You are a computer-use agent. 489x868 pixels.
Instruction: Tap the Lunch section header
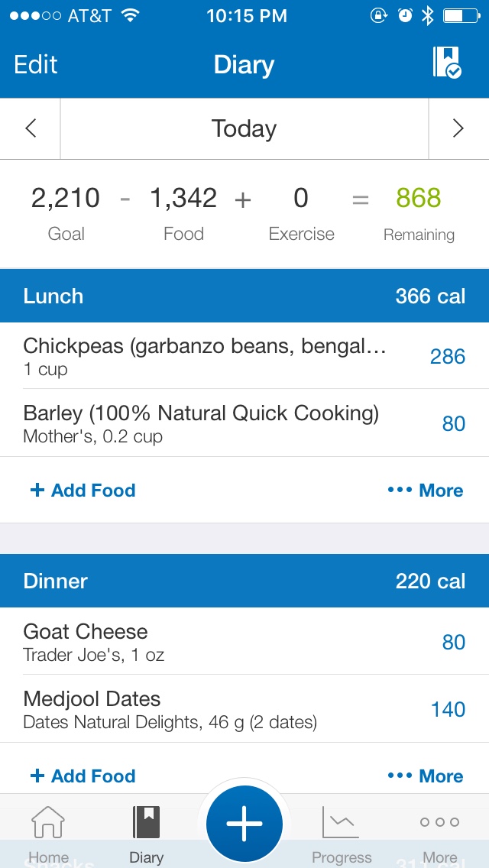244,296
